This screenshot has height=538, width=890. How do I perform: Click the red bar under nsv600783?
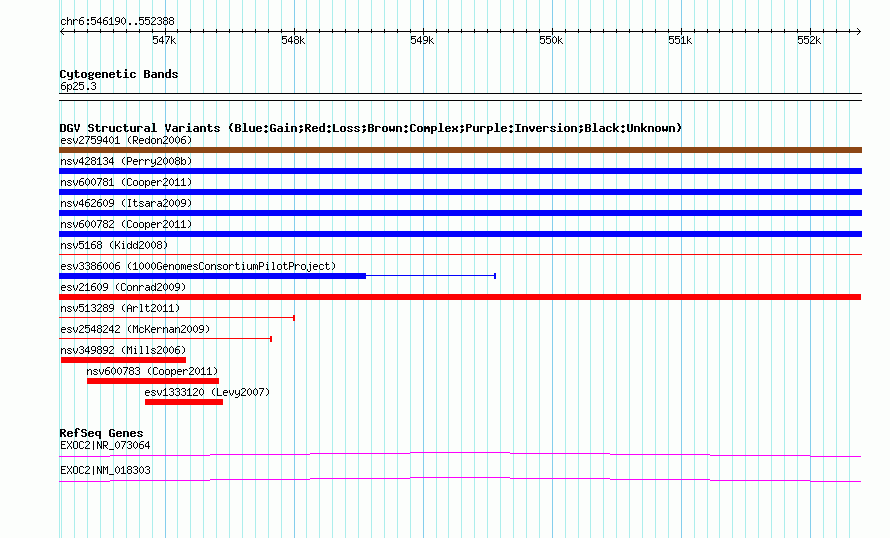coord(153,381)
